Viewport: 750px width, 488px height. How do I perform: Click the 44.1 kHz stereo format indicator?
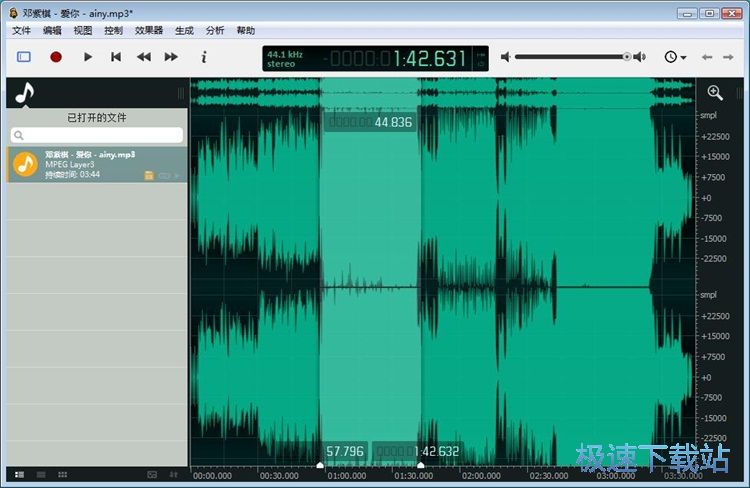point(286,59)
